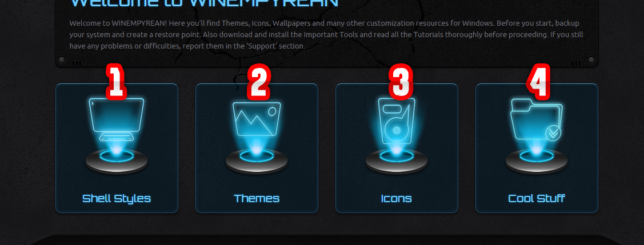Open the Themes text link

click(x=257, y=199)
